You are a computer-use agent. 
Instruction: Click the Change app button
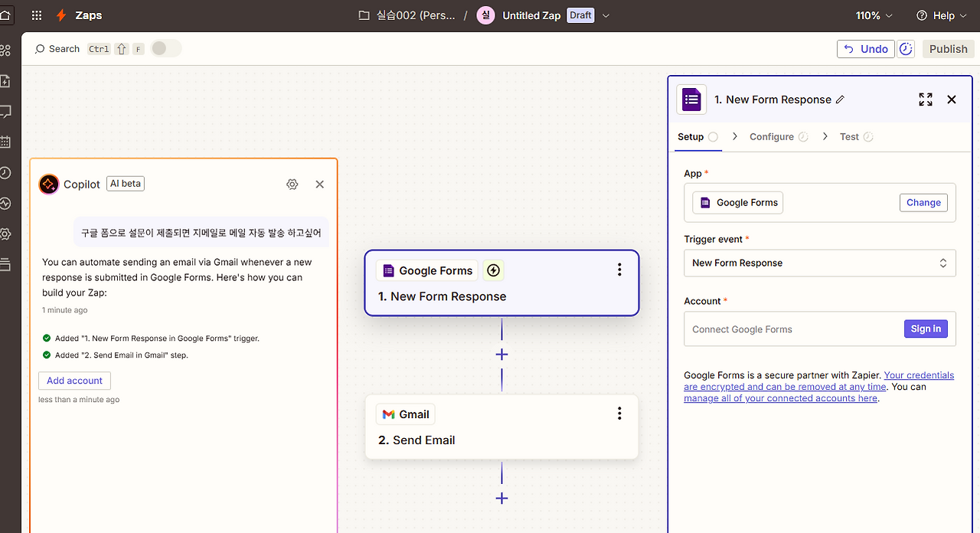923,203
